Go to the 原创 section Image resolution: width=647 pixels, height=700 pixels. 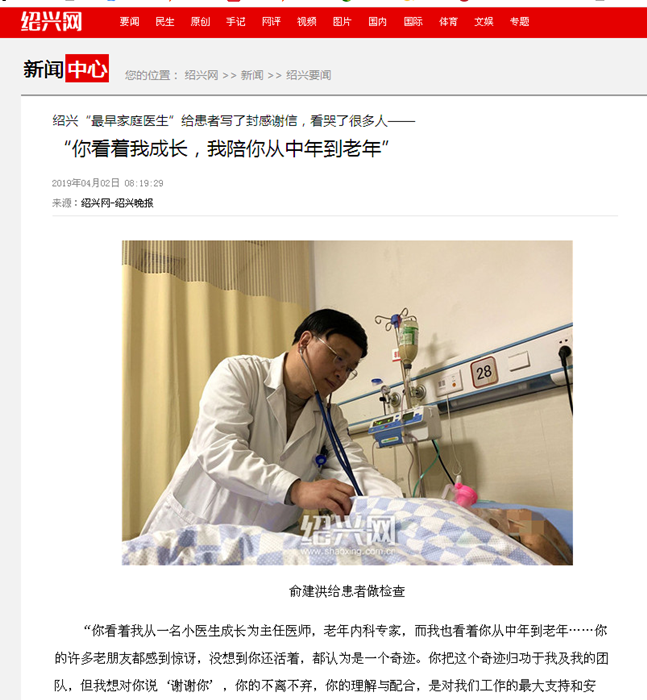coord(200,21)
